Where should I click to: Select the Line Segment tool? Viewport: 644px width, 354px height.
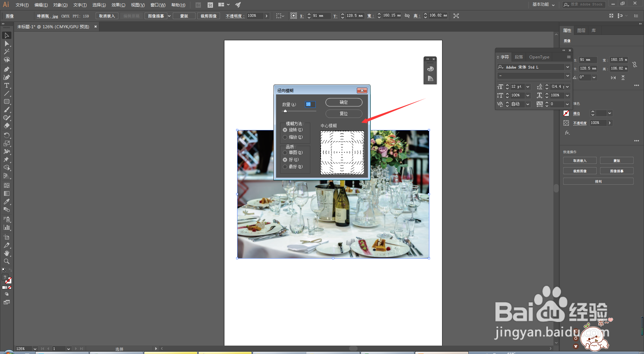tap(7, 93)
